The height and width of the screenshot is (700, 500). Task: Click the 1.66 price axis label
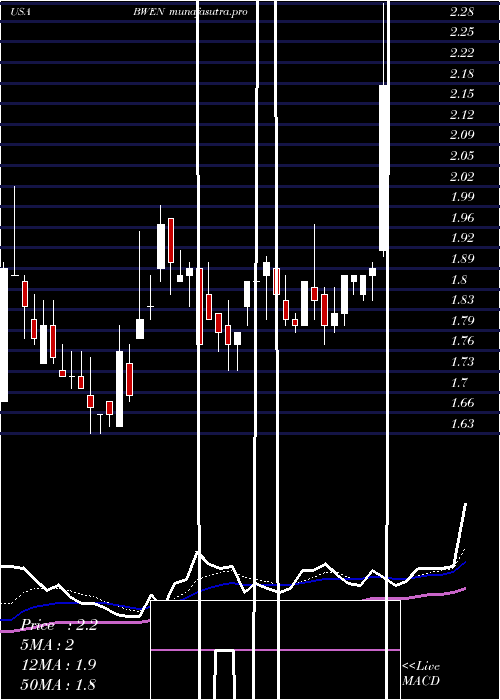point(462,403)
